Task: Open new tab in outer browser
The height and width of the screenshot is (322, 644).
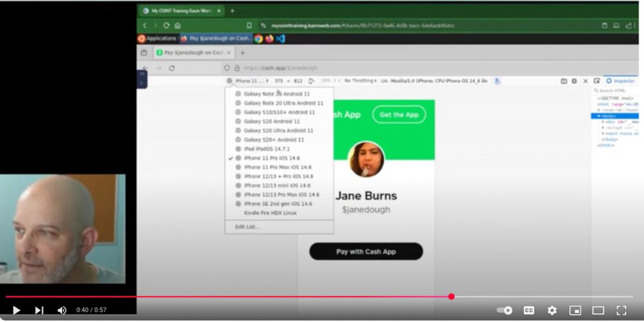Action: (x=232, y=11)
